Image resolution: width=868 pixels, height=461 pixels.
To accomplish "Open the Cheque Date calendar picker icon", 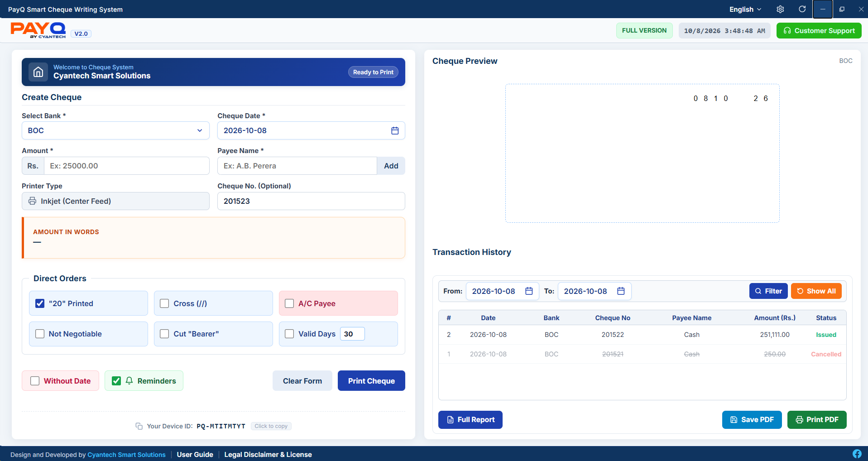I will pyautogui.click(x=395, y=130).
